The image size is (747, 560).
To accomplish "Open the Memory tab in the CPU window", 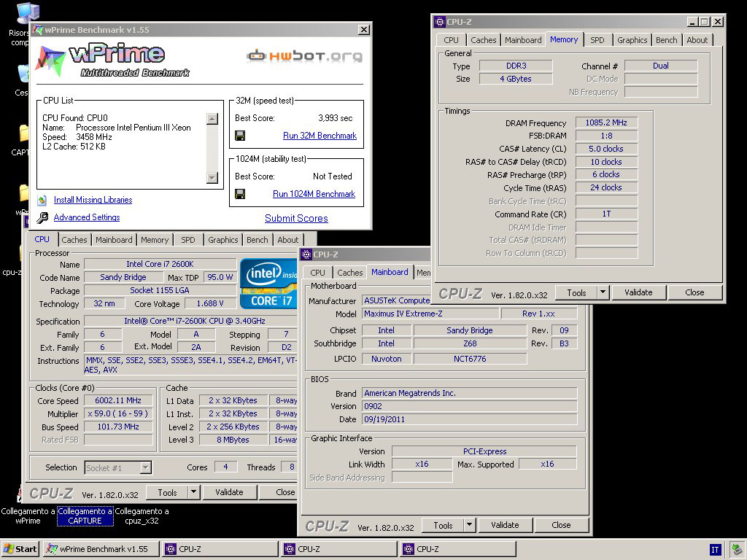I will (155, 239).
